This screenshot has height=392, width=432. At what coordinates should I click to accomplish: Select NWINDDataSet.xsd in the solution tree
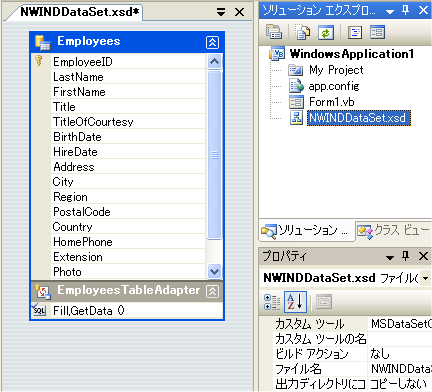pyautogui.click(x=358, y=118)
